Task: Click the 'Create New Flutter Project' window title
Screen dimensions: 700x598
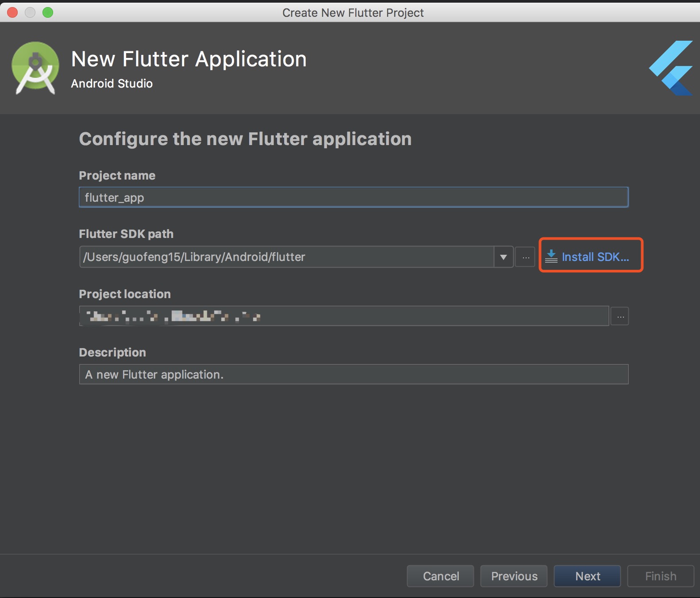Action: click(x=353, y=13)
